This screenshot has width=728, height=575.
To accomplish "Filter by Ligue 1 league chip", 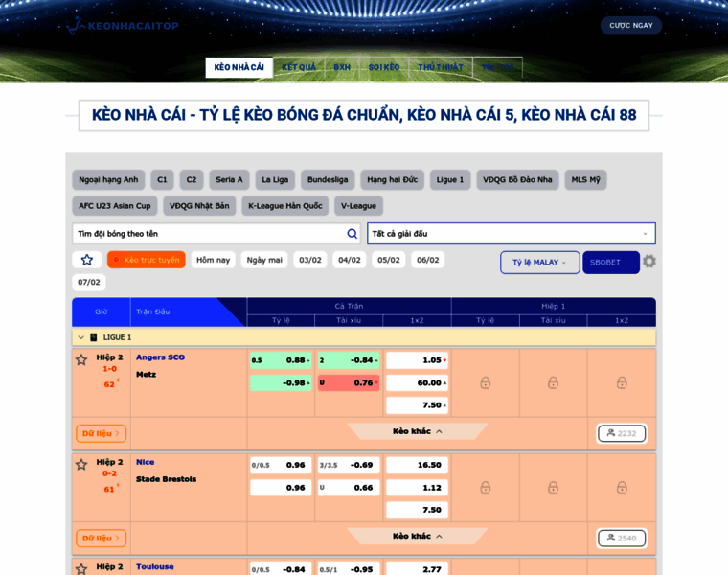I will (450, 180).
